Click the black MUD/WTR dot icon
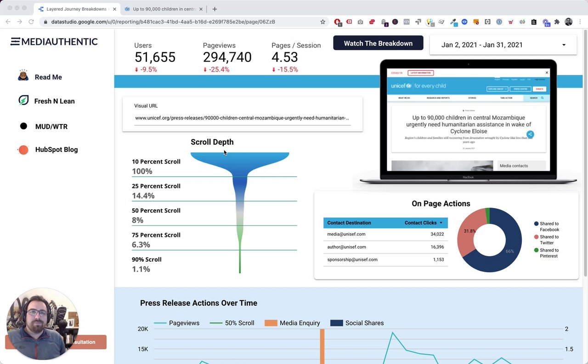Image resolution: width=588 pixels, height=364 pixels. (23, 126)
